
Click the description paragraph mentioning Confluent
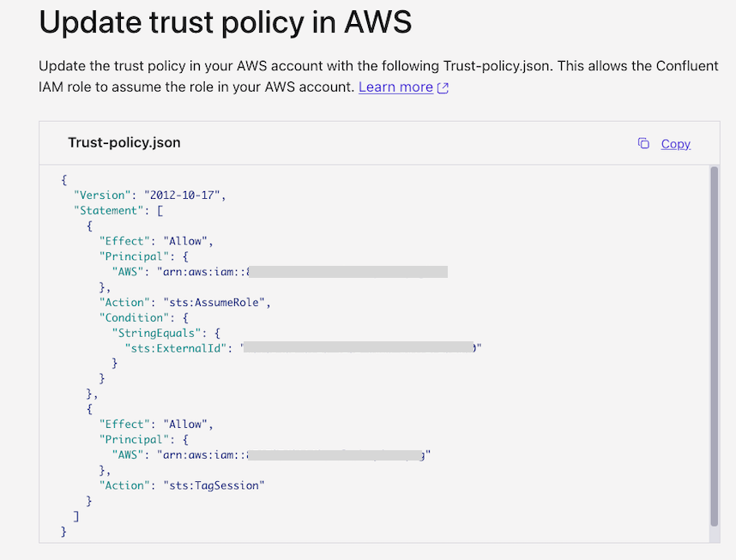(377, 76)
